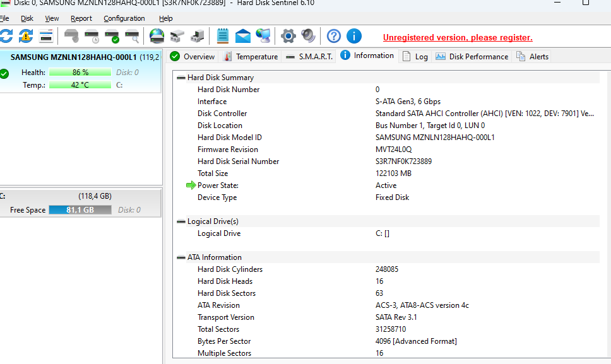Image resolution: width=611 pixels, height=364 pixels.
Task: Collapse the ATA Information section
Action: pyautogui.click(x=181, y=257)
